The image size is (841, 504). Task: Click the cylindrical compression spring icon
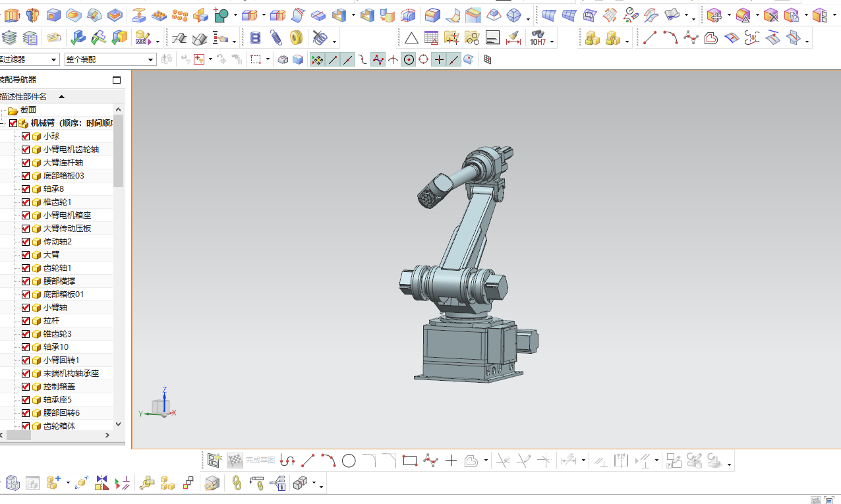(x=256, y=38)
